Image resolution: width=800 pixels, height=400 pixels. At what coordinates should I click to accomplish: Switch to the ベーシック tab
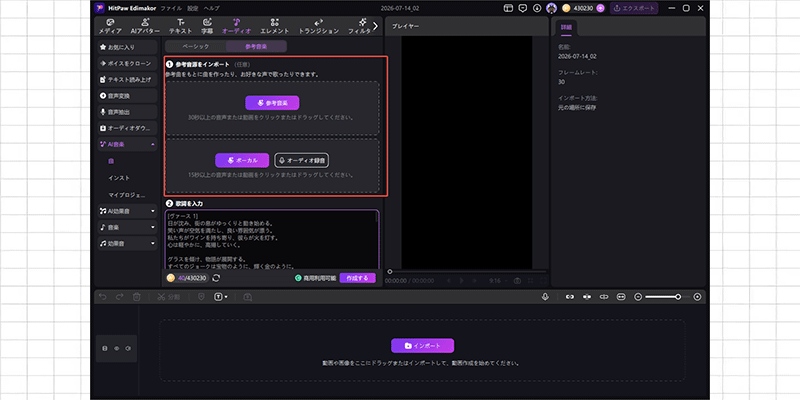tap(196, 46)
